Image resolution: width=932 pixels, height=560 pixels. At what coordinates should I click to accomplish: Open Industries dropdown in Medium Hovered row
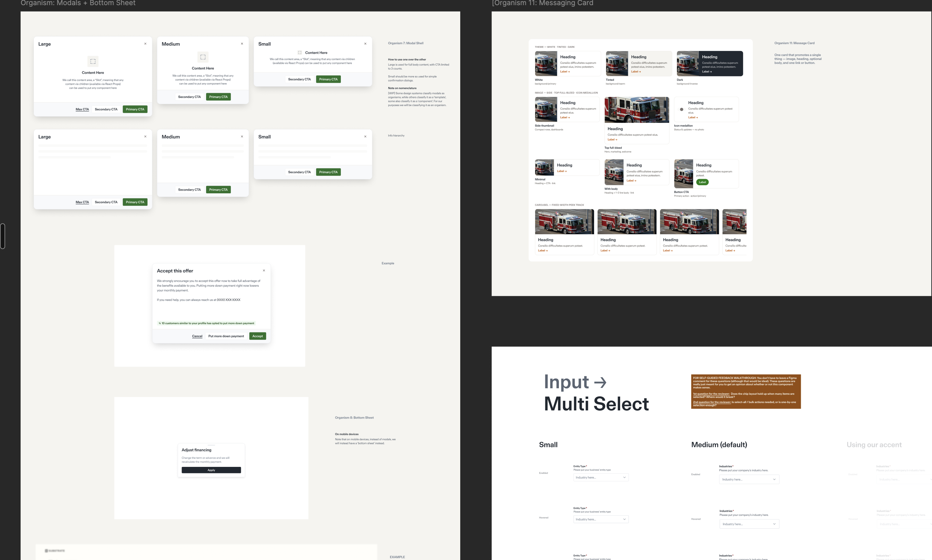coord(749,524)
